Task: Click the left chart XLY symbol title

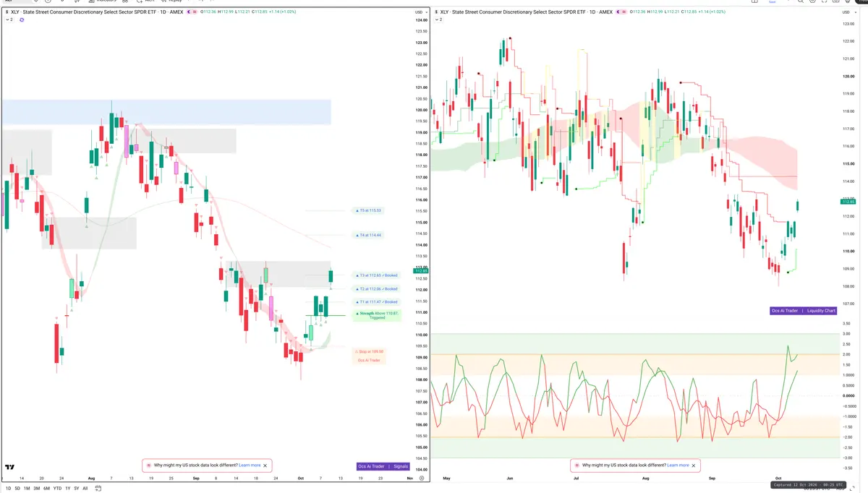Action: pyautogui.click(x=97, y=12)
